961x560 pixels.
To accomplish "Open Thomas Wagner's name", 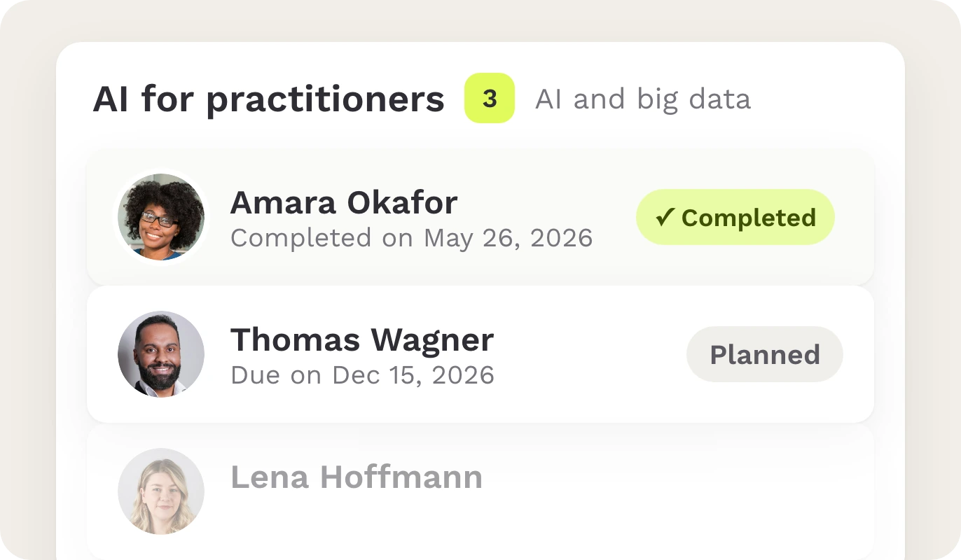I will pyautogui.click(x=362, y=339).
